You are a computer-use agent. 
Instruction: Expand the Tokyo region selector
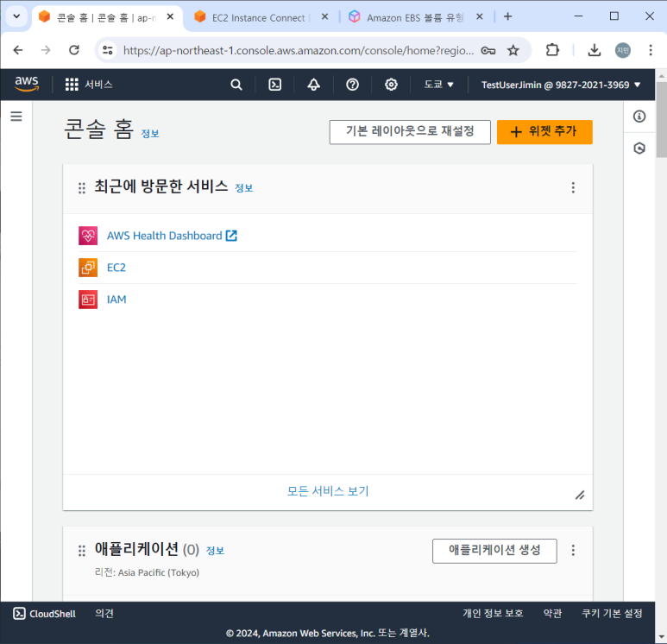(438, 85)
